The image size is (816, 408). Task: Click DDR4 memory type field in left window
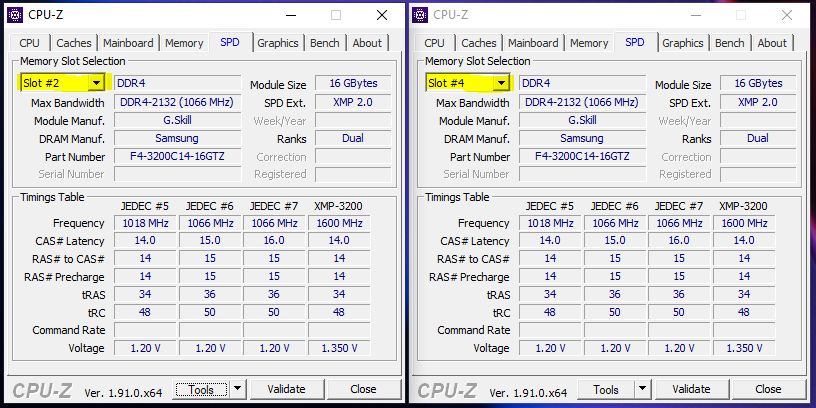(x=177, y=83)
